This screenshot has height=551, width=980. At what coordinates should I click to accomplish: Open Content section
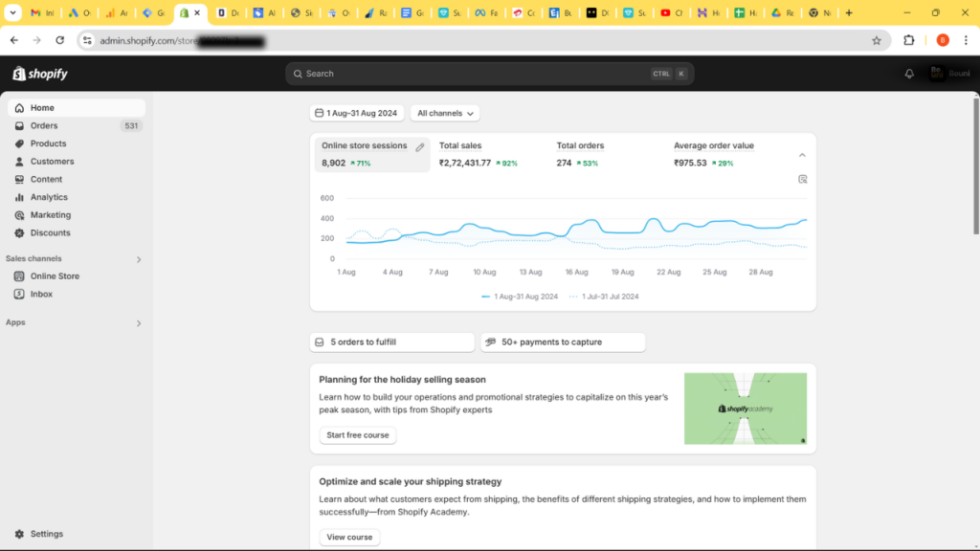point(77,179)
